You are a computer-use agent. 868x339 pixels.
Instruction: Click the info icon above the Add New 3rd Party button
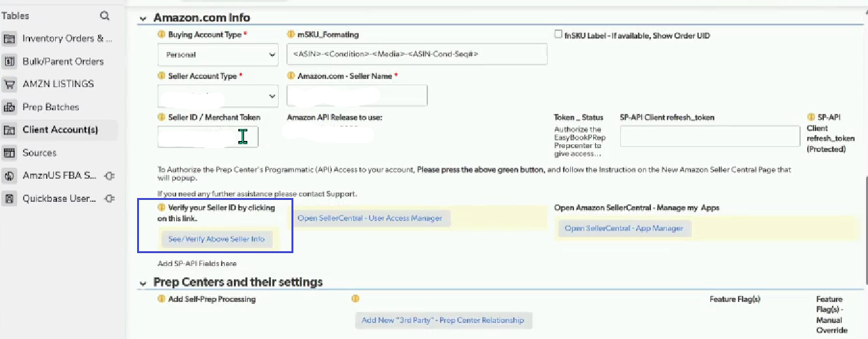point(355,299)
